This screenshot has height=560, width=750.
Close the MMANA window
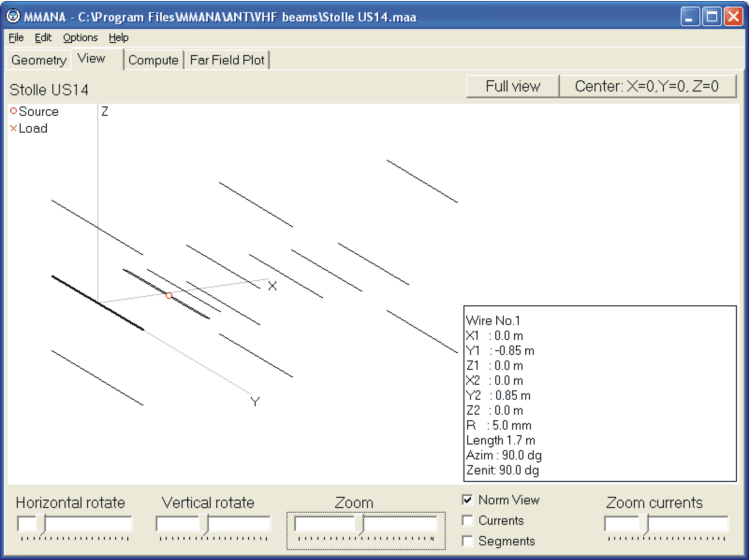(733, 17)
